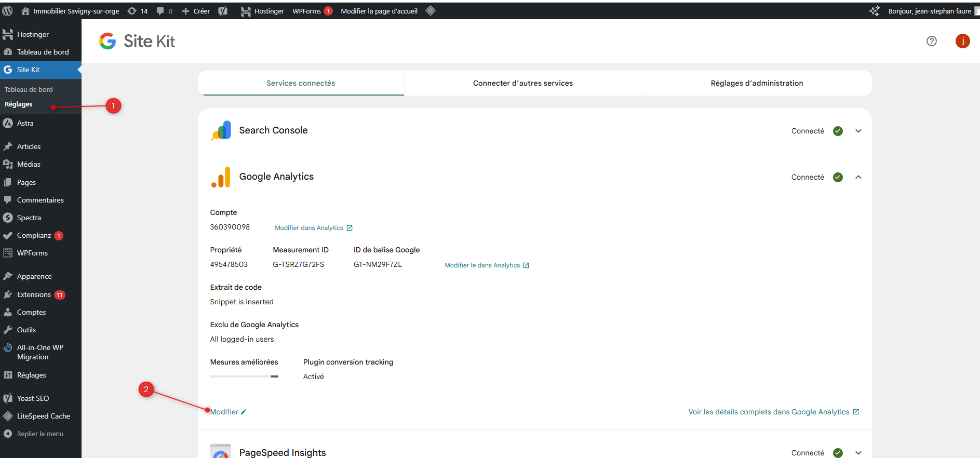Collapse the Google Analytics section

tap(858, 177)
